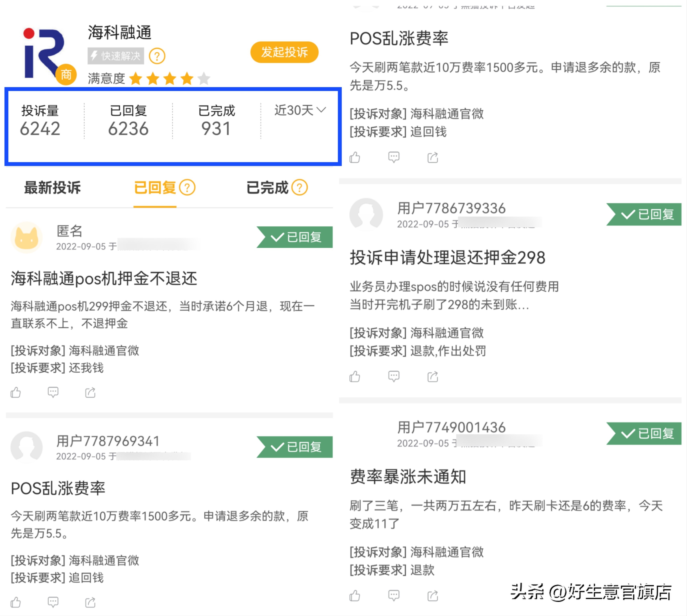Switch to the 已完成 tab

pos(267,188)
